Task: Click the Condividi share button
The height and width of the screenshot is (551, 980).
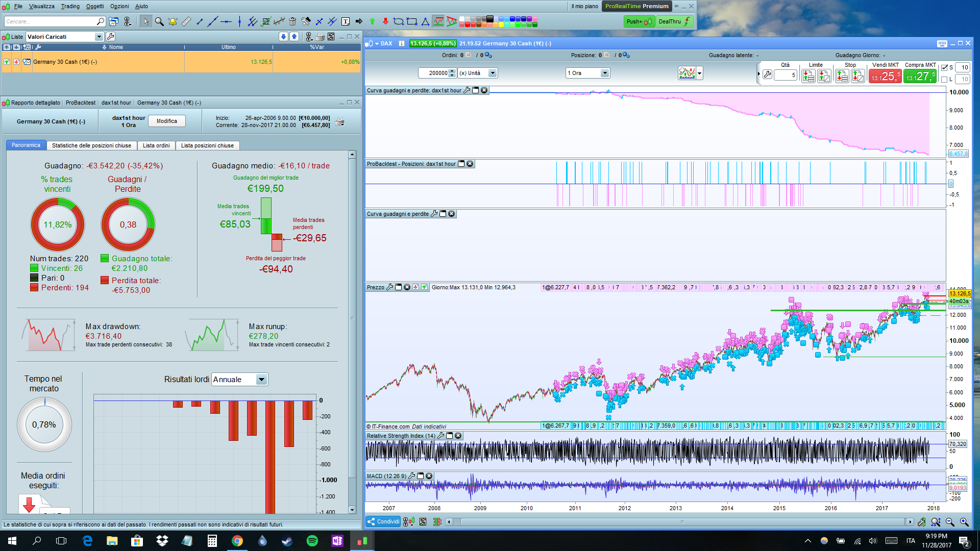Action: tap(383, 521)
